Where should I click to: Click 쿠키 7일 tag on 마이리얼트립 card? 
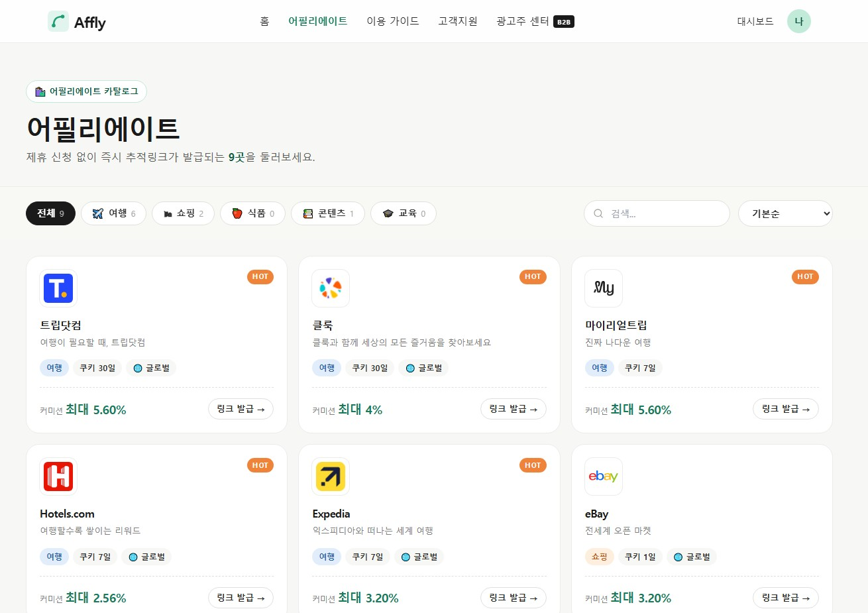(640, 368)
